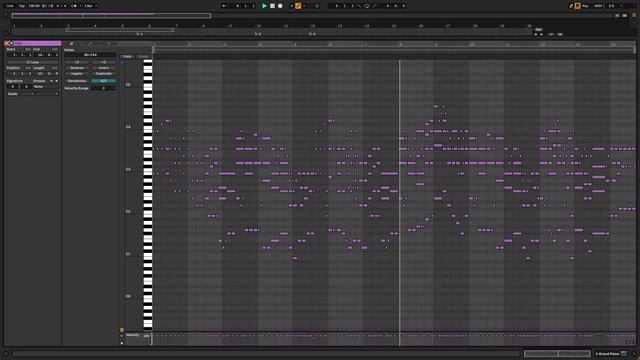Click the Velocity lane label
The image size is (640, 360).
(x=132, y=335)
